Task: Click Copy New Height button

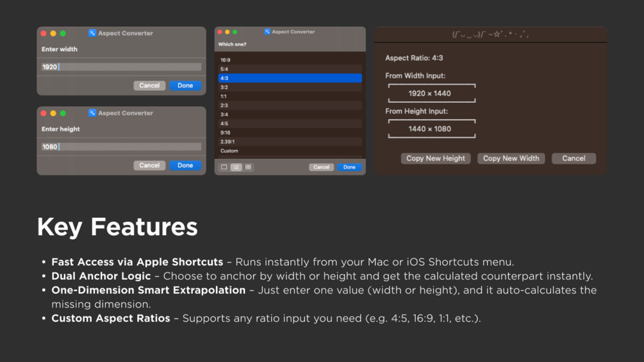Action: point(436,158)
